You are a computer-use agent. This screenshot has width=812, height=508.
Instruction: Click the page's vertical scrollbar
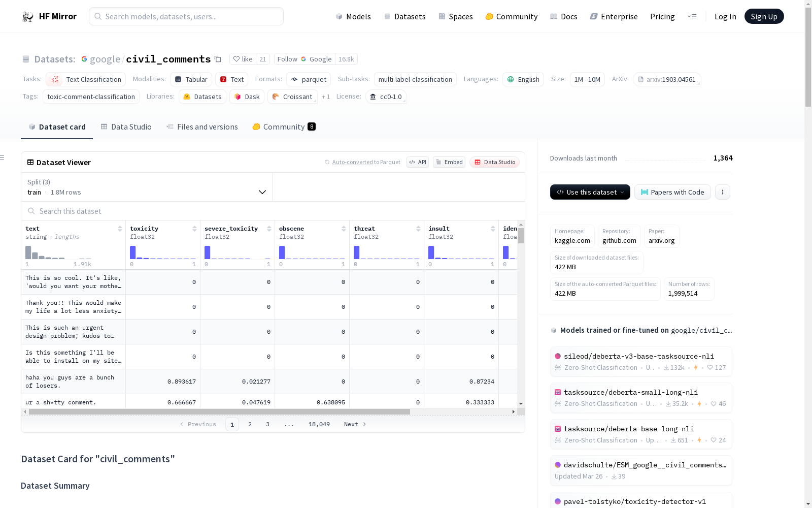808,56
